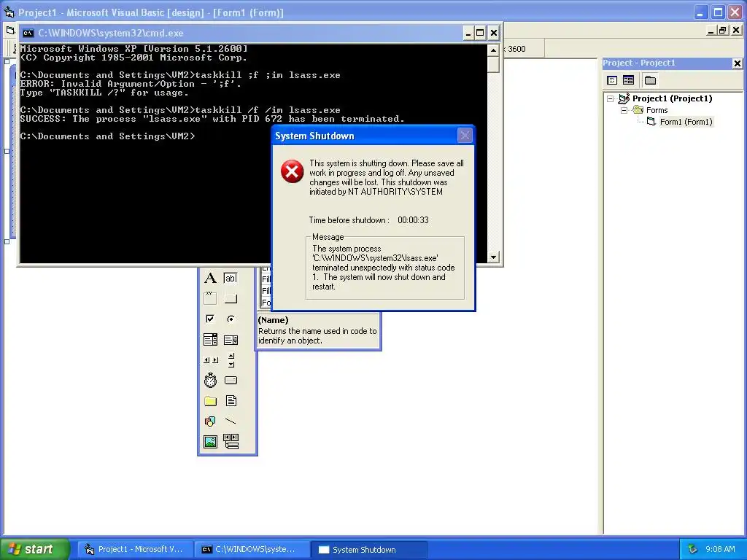The height and width of the screenshot is (560, 747).
Task: Click the cmd prompt 'C:\Documents and Settings\VM2>'
Action: [x=107, y=136]
